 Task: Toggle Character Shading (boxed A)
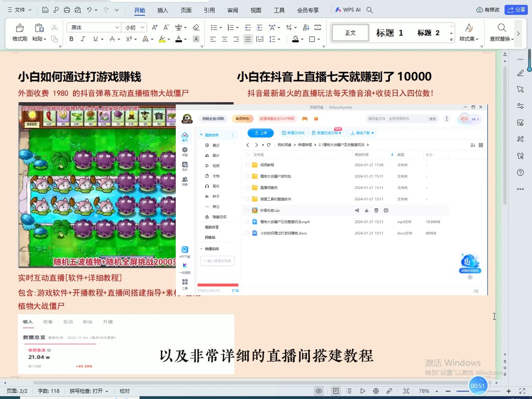click(196, 39)
